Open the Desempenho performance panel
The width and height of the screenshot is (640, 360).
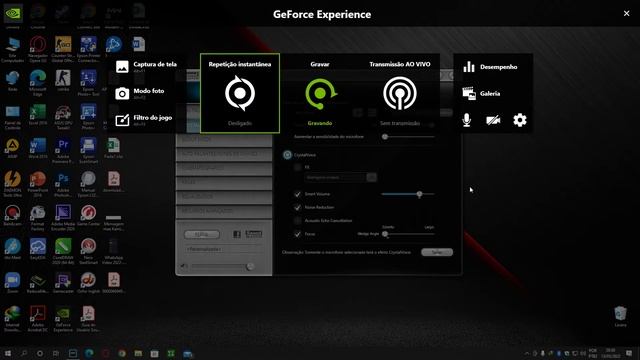pyautogui.click(x=490, y=67)
